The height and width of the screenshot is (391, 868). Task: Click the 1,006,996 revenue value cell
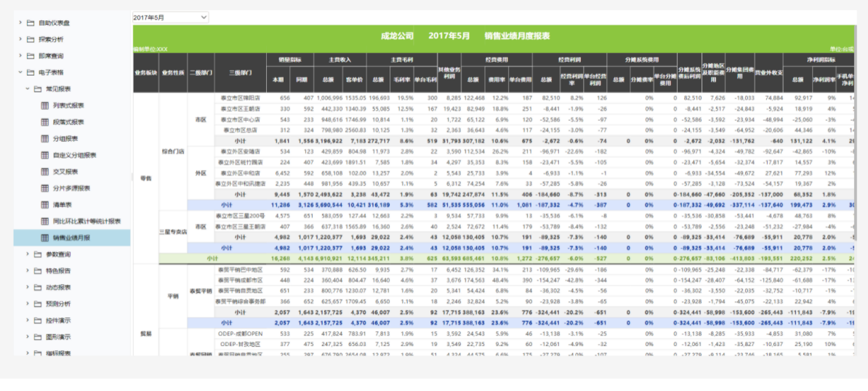(x=329, y=98)
